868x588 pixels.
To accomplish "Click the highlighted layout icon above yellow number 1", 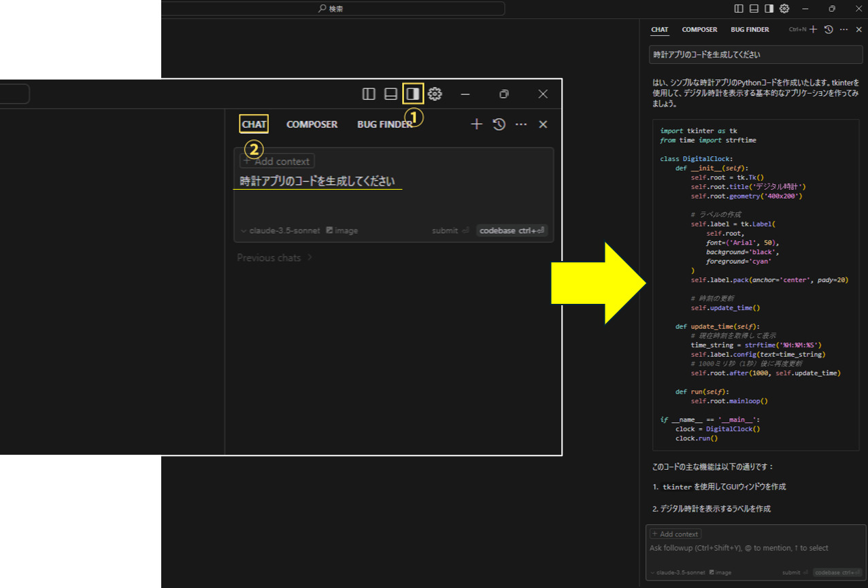I will (412, 94).
